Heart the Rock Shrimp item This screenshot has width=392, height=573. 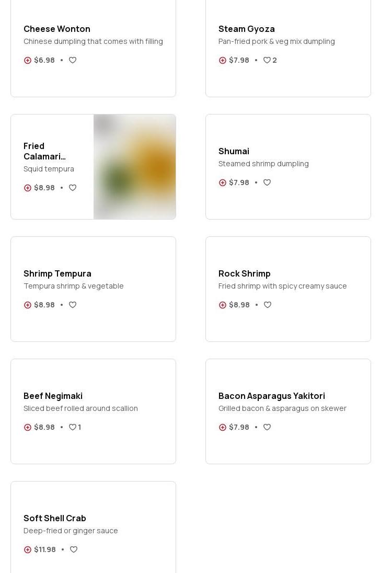click(268, 305)
